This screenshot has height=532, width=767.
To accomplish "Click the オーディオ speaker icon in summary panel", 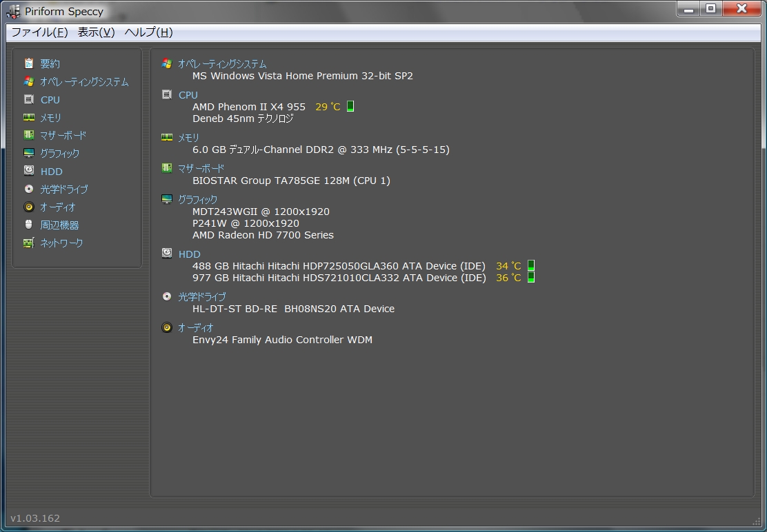I will tap(167, 327).
